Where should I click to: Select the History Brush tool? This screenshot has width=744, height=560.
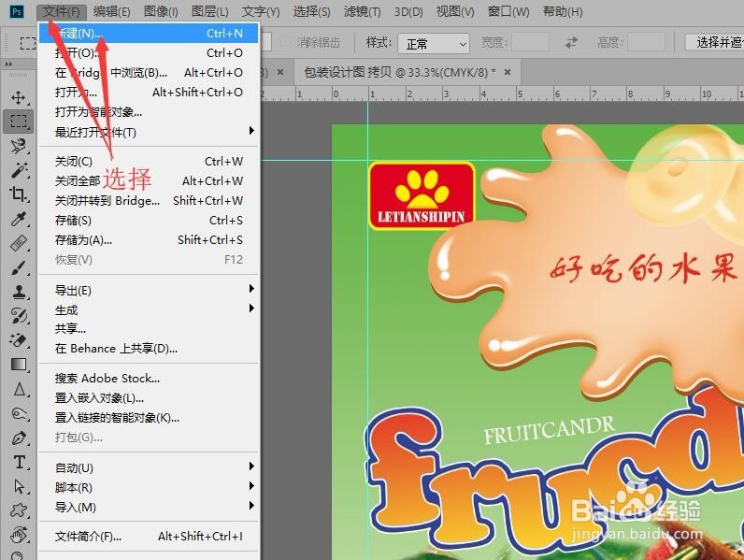(x=19, y=316)
